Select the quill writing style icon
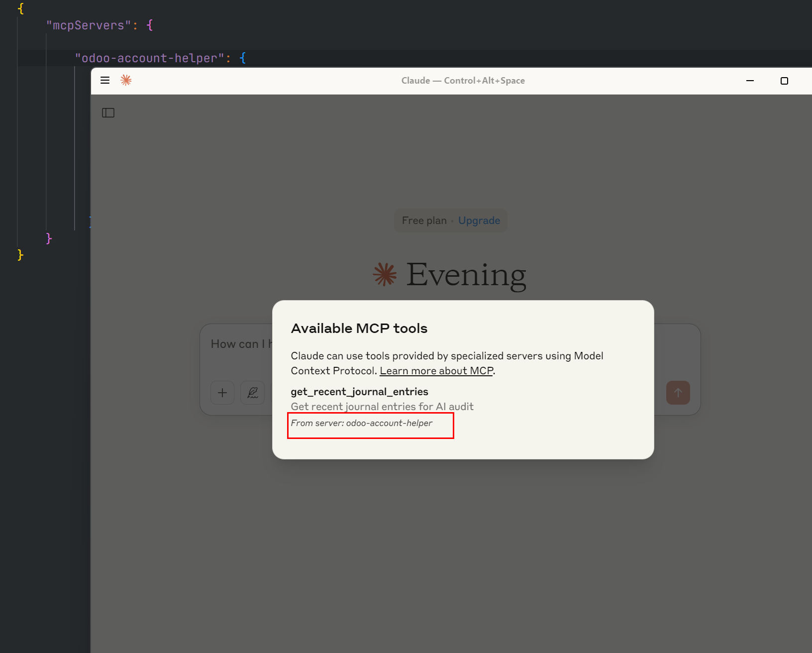This screenshot has width=812, height=653. coord(252,393)
